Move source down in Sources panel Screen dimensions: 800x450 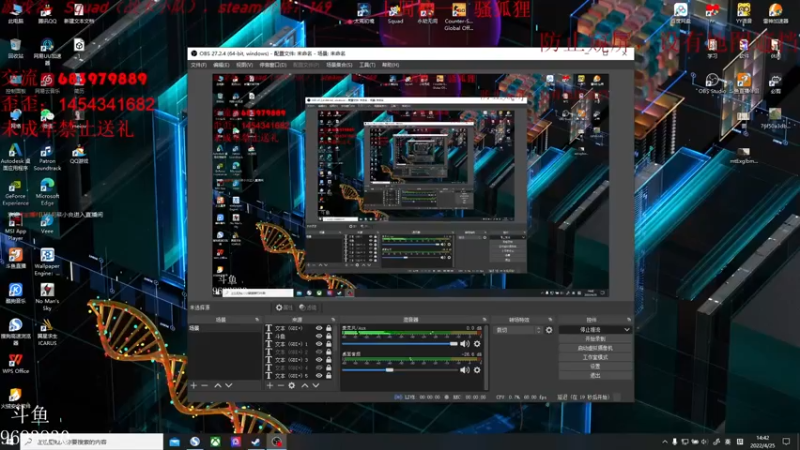(x=315, y=385)
